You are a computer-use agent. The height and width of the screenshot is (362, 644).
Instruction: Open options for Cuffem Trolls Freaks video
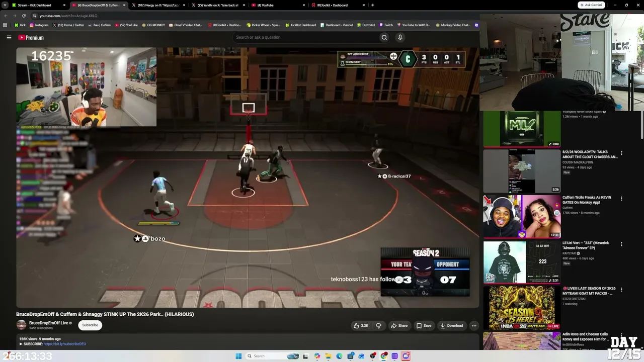(x=621, y=199)
